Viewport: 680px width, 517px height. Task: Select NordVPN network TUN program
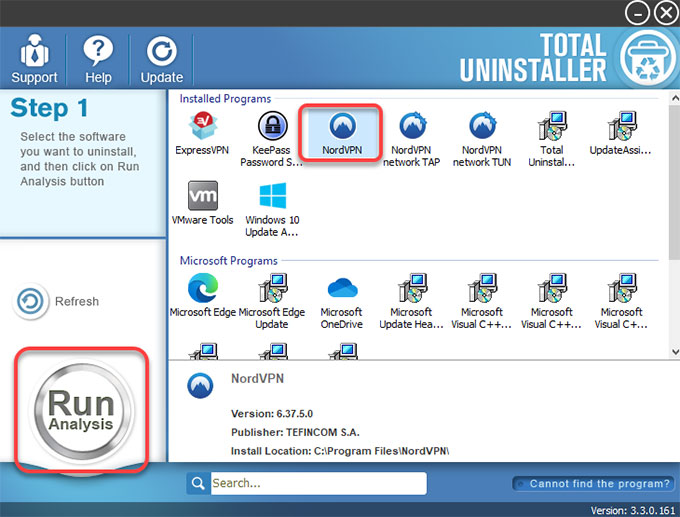point(482,139)
